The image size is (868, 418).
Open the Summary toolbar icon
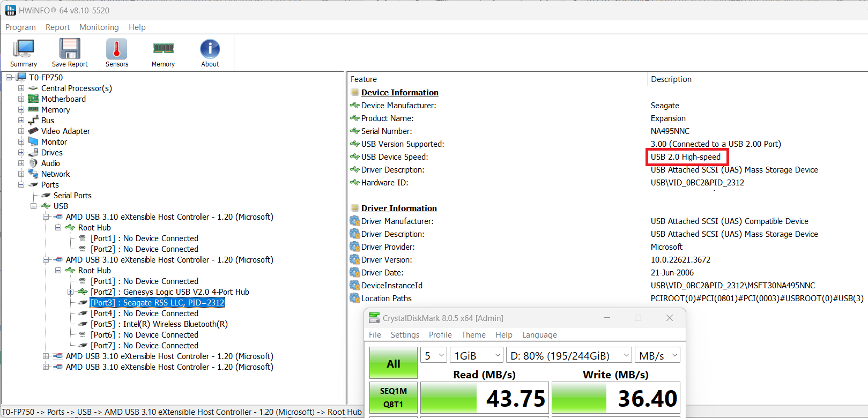(x=24, y=49)
